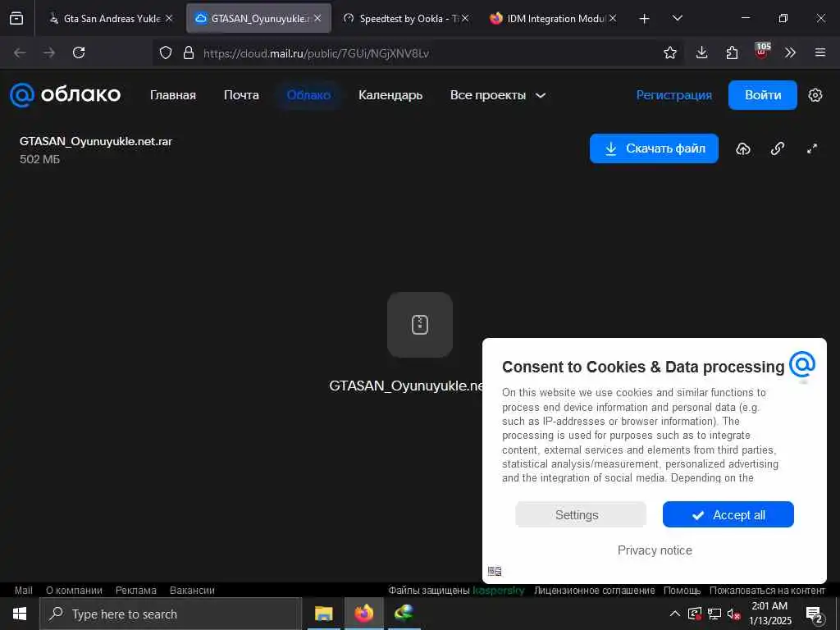Image resolution: width=840 pixels, height=630 pixels.
Task: Go back with the browser back arrow
Action: click(20, 52)
